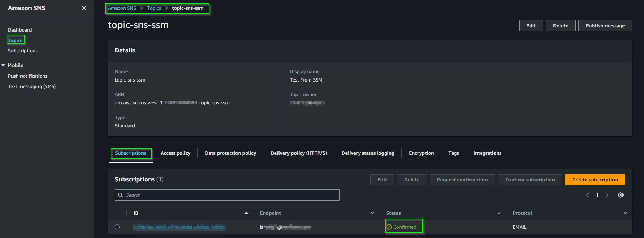Click Create subscription button

595,180
